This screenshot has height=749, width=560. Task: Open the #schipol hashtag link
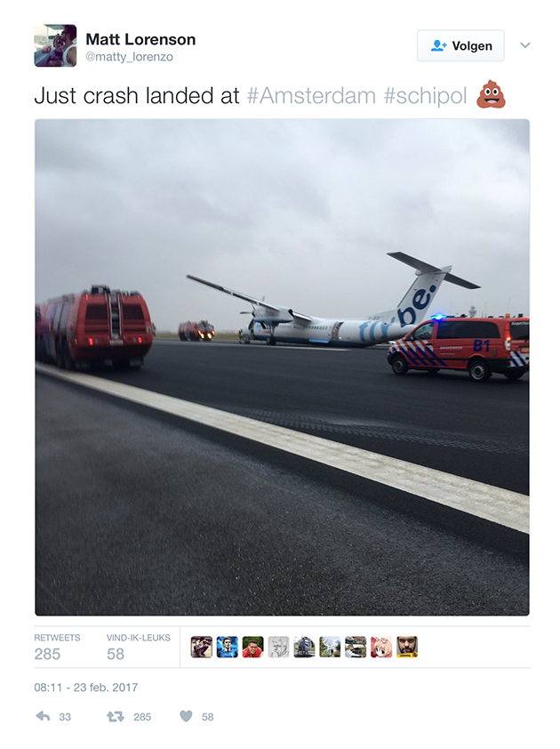426,95
